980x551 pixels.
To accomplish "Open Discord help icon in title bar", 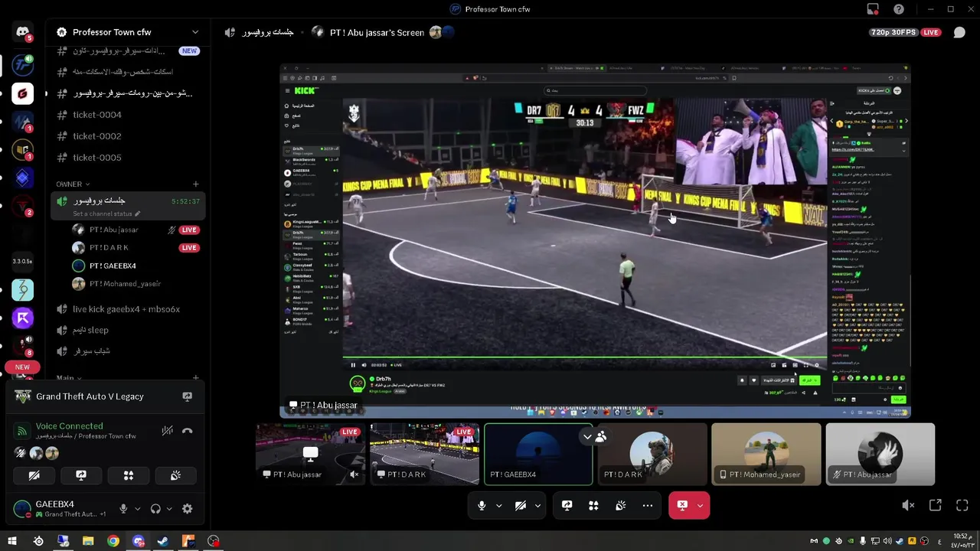I will pyautogui.click(x=899, y=9).
